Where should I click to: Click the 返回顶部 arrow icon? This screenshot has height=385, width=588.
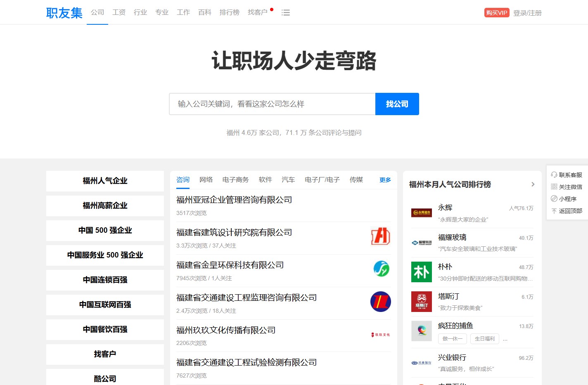pos(554,211)
